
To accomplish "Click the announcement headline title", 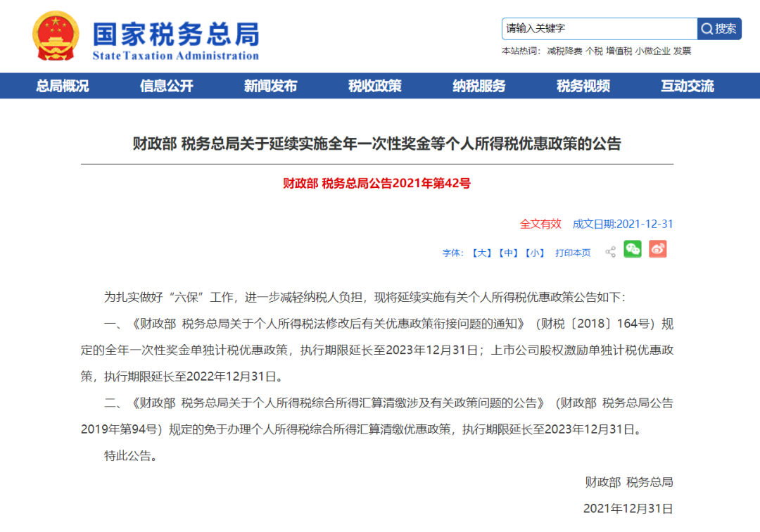I will (x=377, y=144).
